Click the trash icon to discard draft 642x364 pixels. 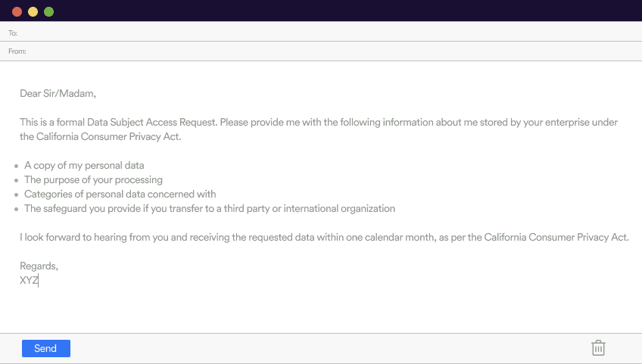coord(598,348)
